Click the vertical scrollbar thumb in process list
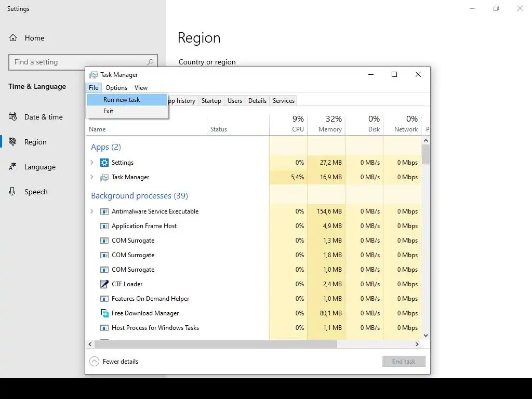The height and width of the screenshot is (399, 532). pyautogui.click(x=426, y=154)
